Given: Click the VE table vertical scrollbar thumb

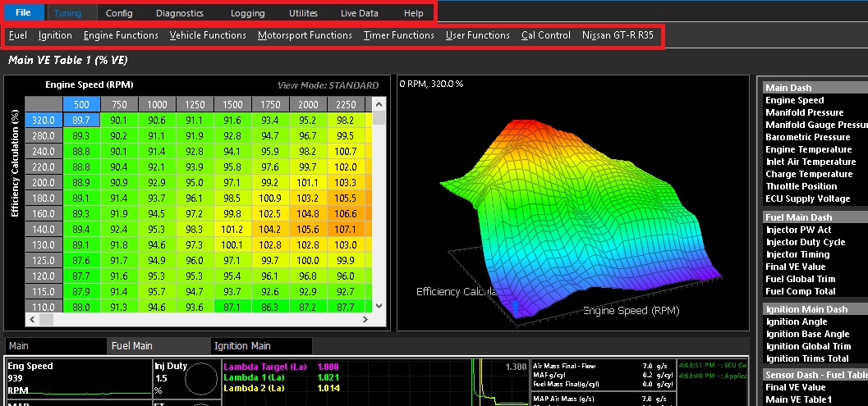Looking at the screenshot, I should coord(379,117).
